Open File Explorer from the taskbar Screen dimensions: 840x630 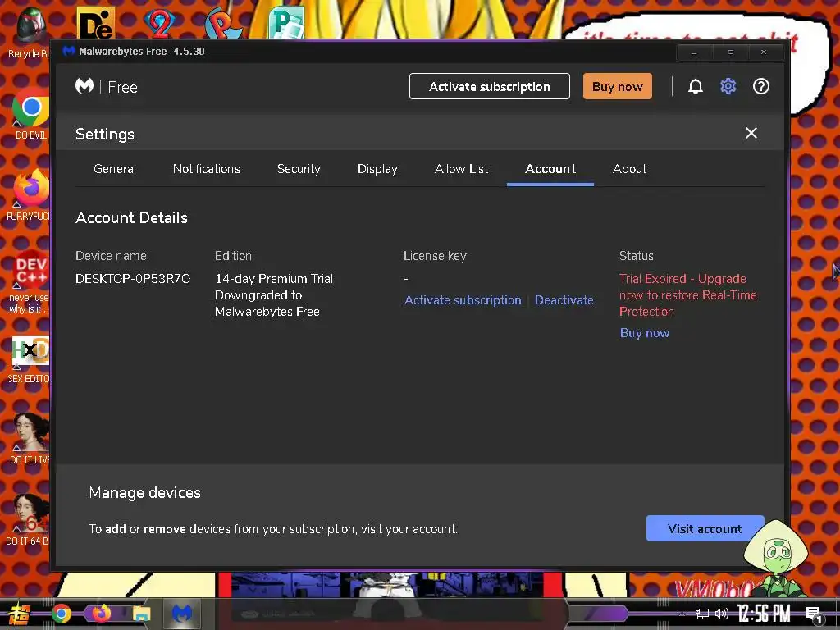click(141, 614)
